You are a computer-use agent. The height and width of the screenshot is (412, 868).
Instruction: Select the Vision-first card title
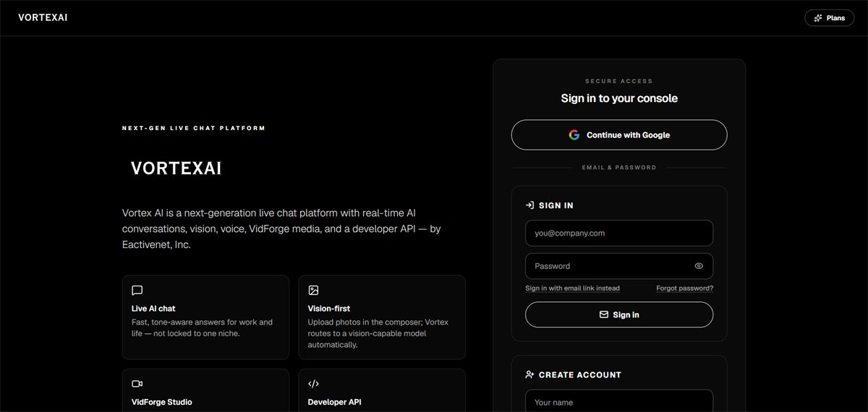coord(329,309)
